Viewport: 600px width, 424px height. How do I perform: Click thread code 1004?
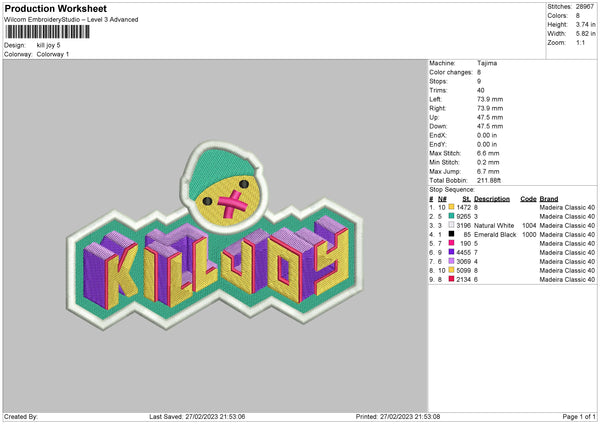coord(529,225)
